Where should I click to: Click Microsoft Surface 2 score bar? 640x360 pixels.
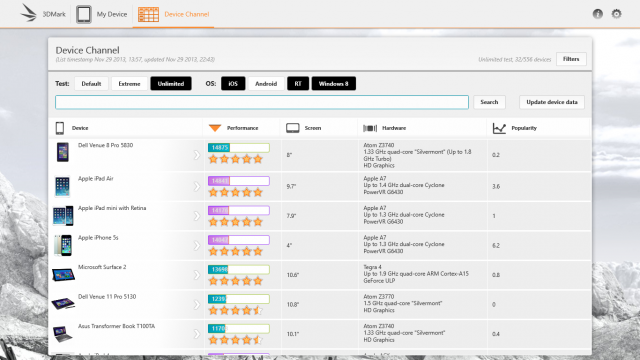coord(239,269)
